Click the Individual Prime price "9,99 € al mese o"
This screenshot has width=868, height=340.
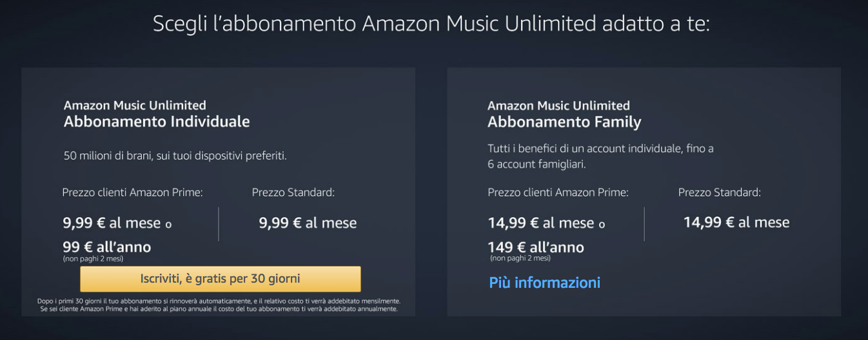117,223
